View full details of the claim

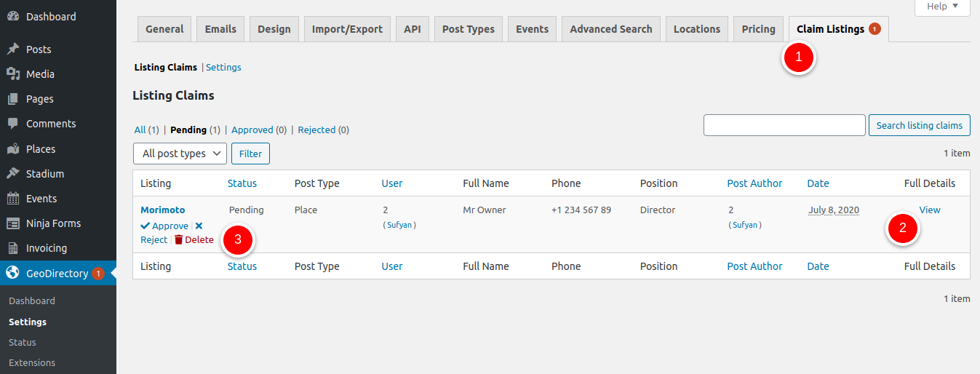pyautogui.click(x=929, y=210)
